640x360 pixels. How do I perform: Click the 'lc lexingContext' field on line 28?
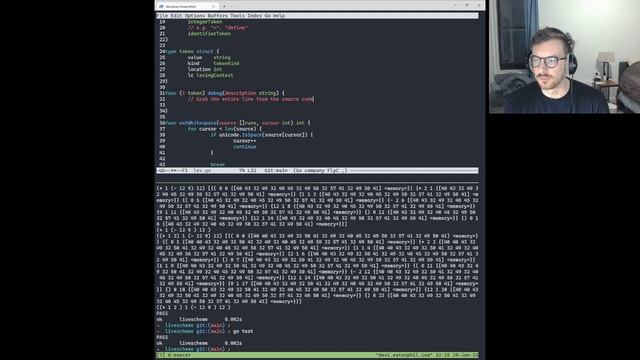point(211,75)
